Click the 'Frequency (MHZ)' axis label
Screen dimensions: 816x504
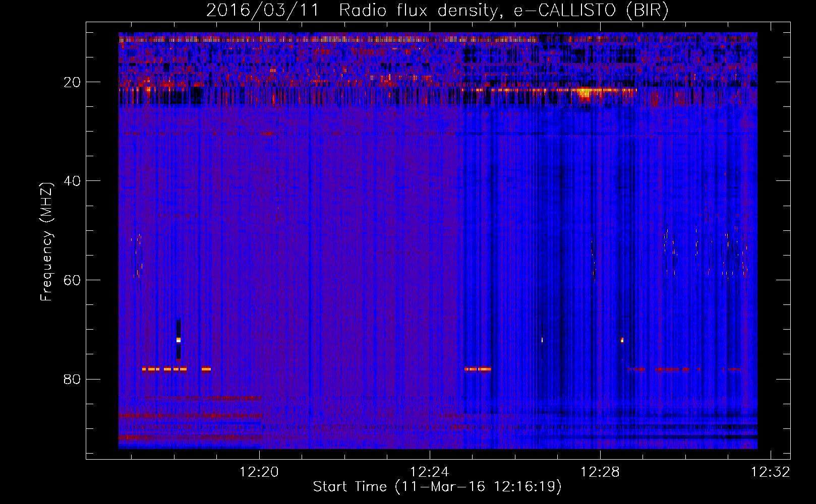[x=46, y=242]
